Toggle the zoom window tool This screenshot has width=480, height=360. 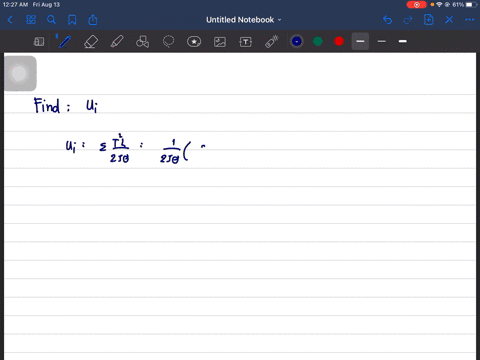tap(39, 42)
